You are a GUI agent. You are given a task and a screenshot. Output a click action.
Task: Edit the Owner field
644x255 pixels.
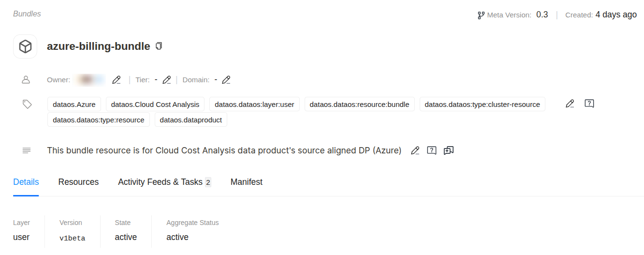(116, 80)
